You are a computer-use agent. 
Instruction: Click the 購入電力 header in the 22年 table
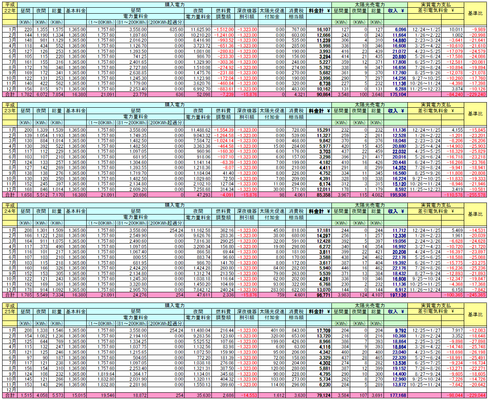(175, 5)
